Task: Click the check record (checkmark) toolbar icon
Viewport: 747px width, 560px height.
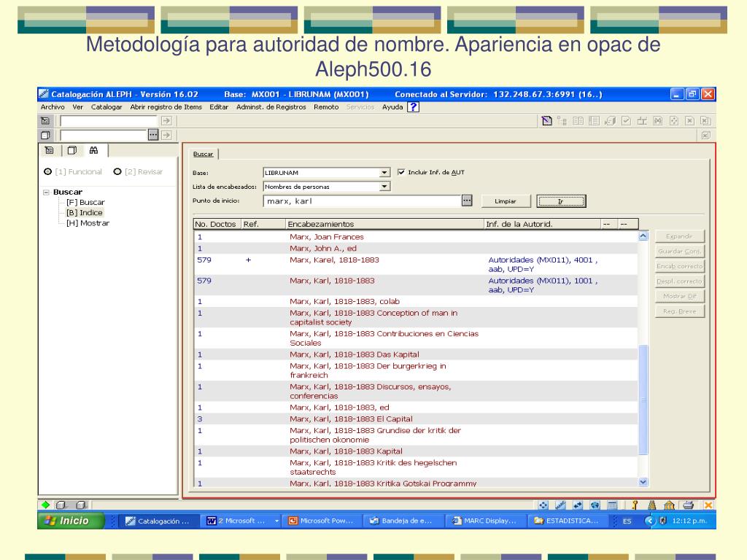Action: click(x=626, y=121)
